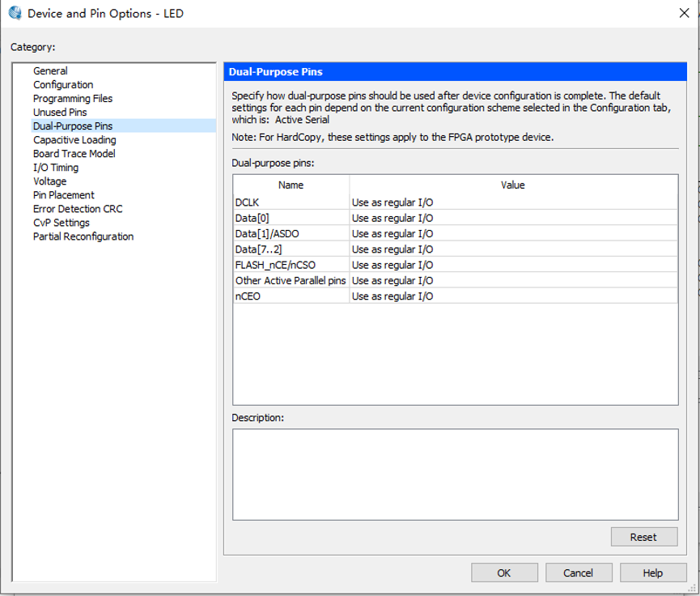This screenshot has width=700, height=596.
Task: Select Partial Reconfiguration category
Action: (x=83, y=236)
